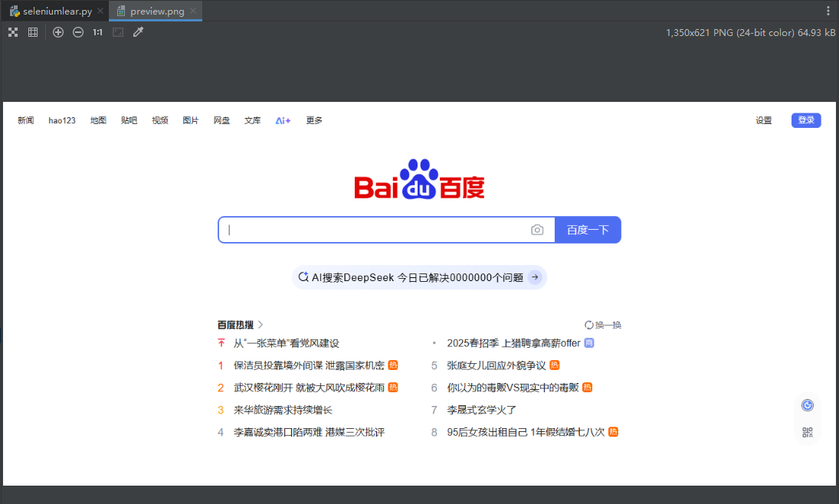839x504 pixels.
Task: Click the Baidu logo
Action: pos(420,179)
